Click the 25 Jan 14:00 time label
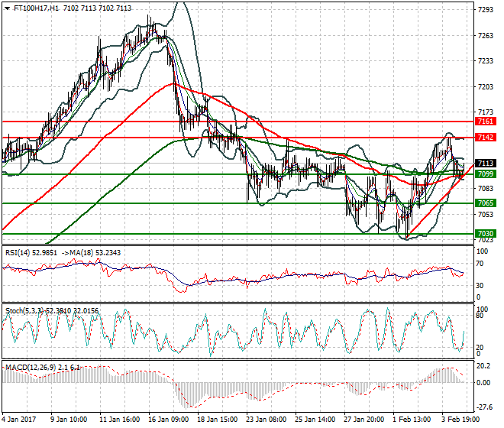Screen dimensions: 504x428 [315, 420]
